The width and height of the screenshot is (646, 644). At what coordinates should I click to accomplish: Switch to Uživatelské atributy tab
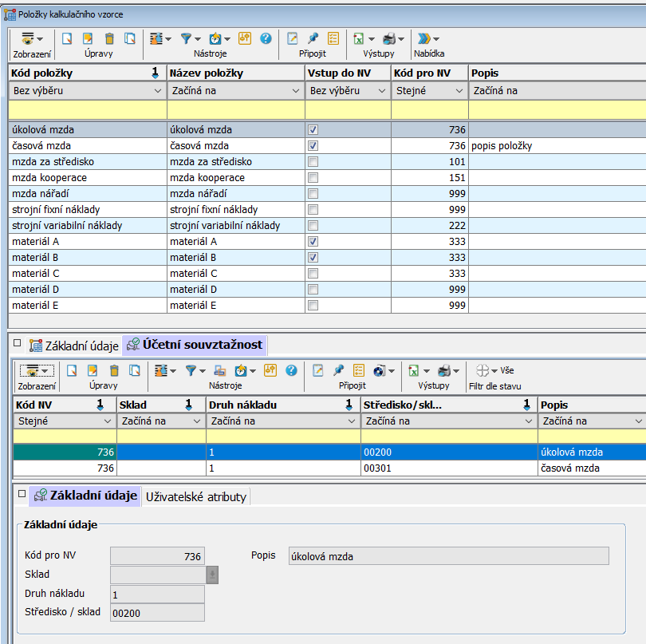[196, 497]
